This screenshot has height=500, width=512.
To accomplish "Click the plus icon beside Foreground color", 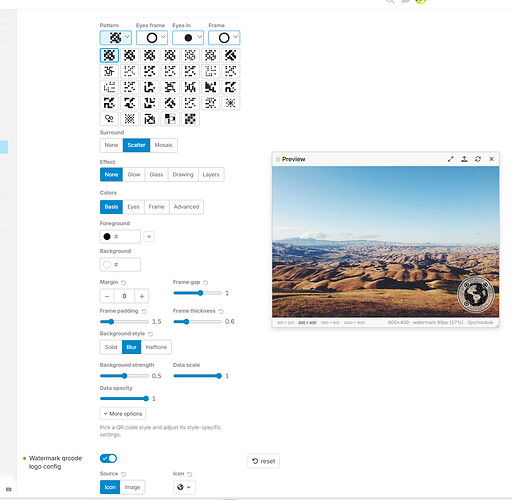I will [x=149, y=237].
